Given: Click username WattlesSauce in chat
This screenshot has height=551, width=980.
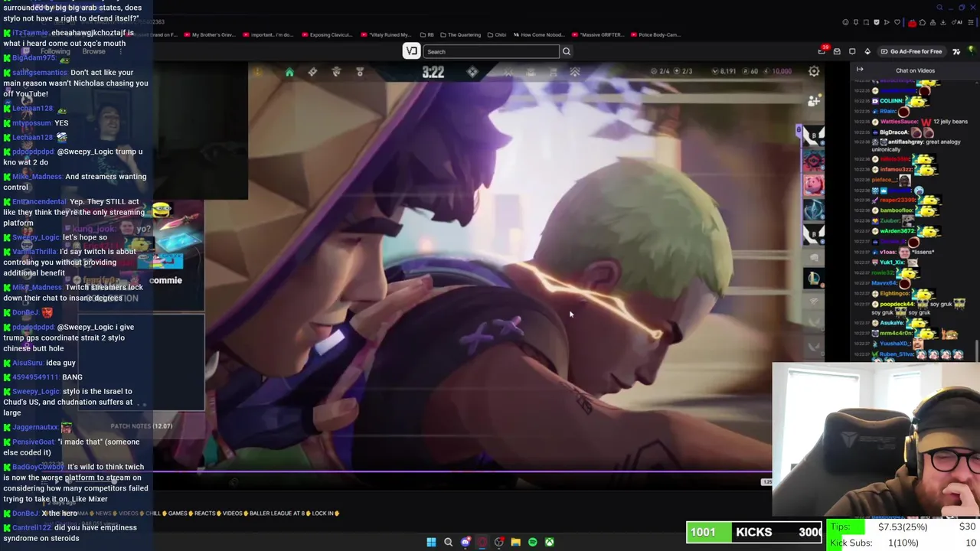Looking at the screenshot, I should pyautogui.click(x=899, y=122).
